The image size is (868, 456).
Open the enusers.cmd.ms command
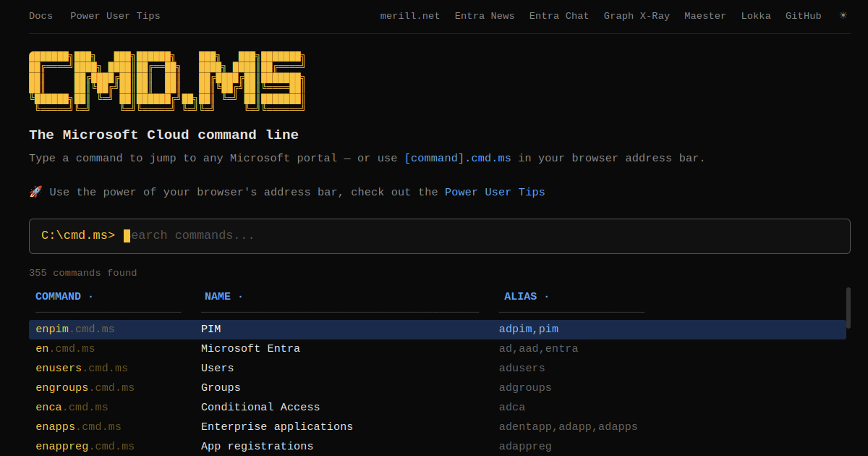pyautogui.click(x=82, y=368)
